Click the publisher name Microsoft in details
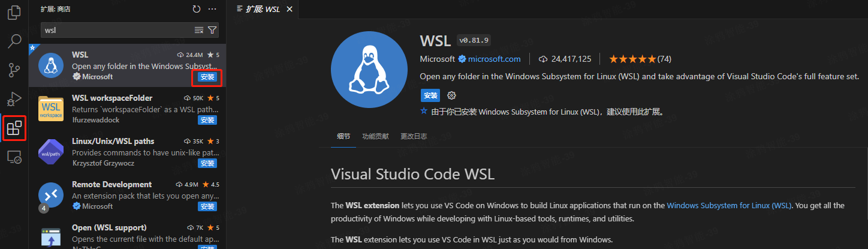The image size is (868, 249). click(437, 59)
